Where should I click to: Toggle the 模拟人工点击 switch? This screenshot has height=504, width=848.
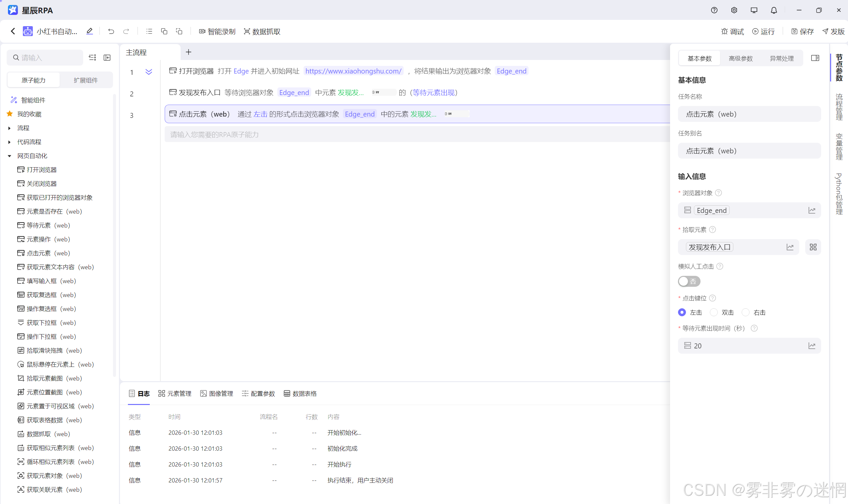pyautogui.click(x=689, y=281)
